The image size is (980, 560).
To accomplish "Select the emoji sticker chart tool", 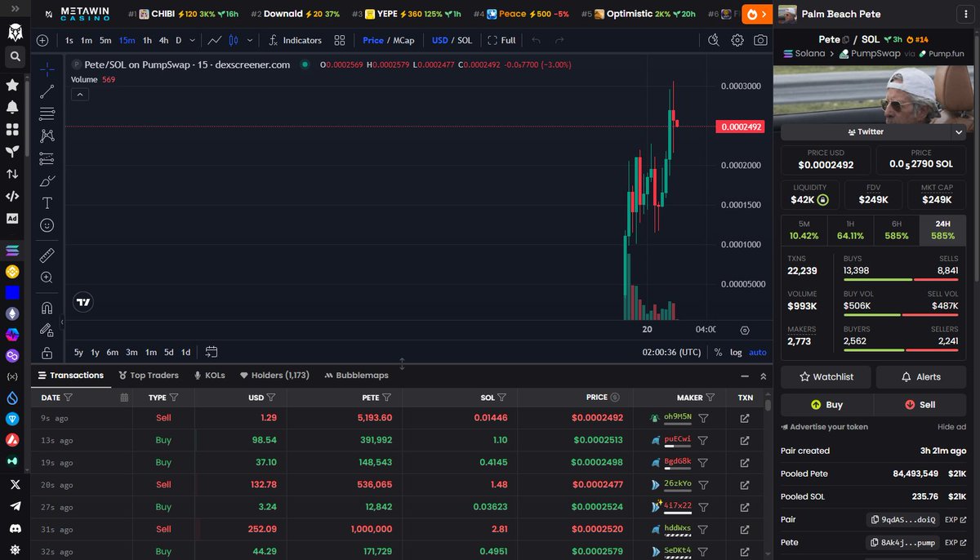I will click(x=47, y=225).
